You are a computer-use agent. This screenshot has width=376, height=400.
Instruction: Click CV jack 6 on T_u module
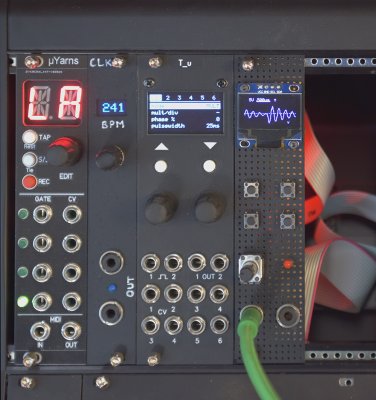click(219, 325)
